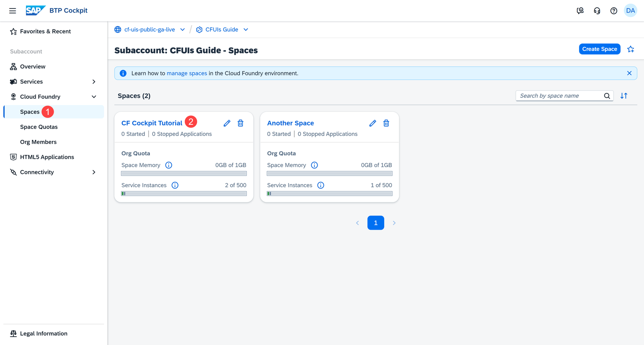This screenshot has width=644, height=345.
Task: Go to previous page arrow
Action: pos(357,223)
